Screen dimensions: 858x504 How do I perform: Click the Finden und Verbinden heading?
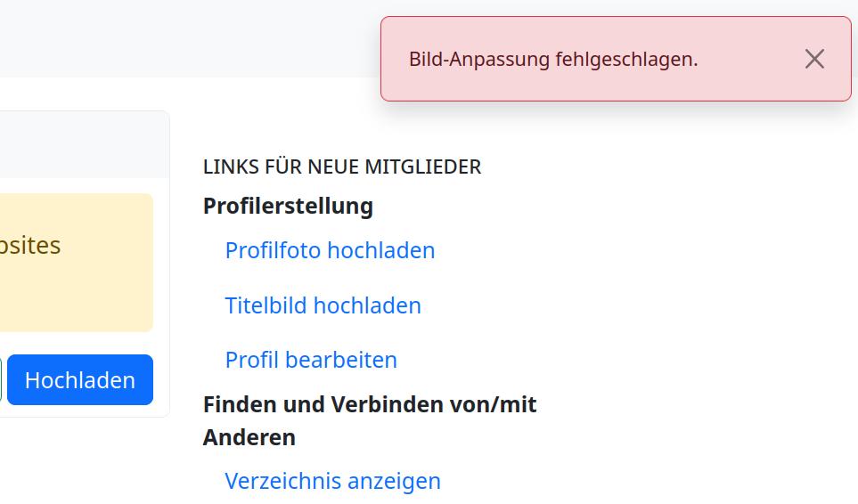click(370, 404)
